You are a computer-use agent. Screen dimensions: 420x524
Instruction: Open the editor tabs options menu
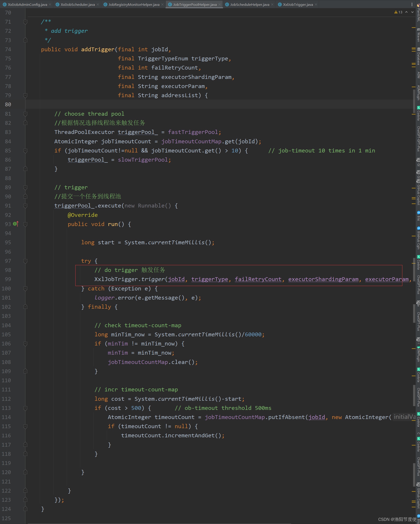point(412,4)
